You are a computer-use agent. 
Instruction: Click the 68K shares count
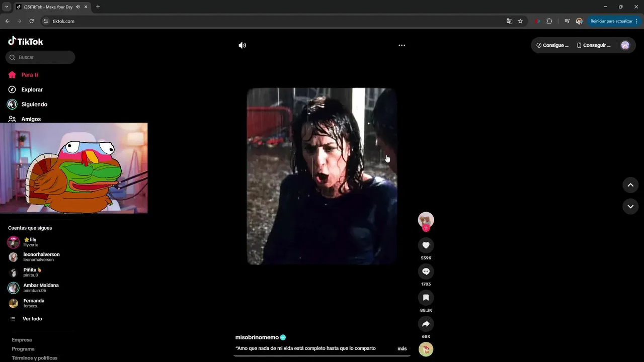[426, 336]
